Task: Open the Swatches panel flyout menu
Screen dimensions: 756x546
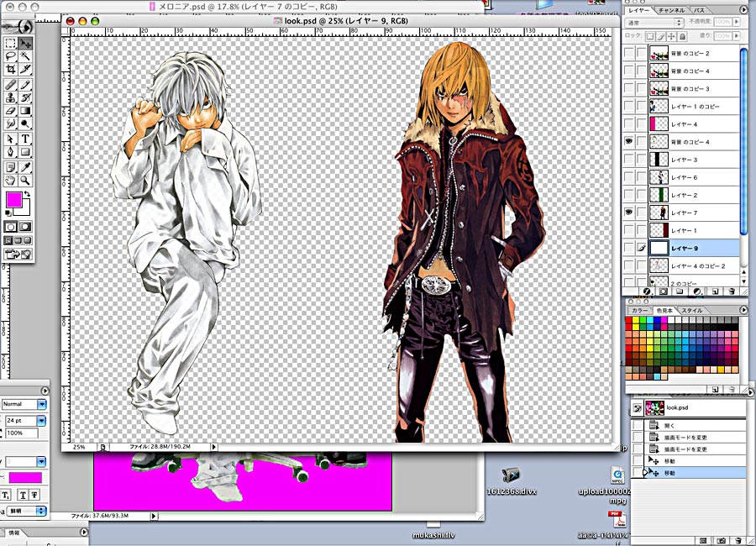Action: [743, 310]
